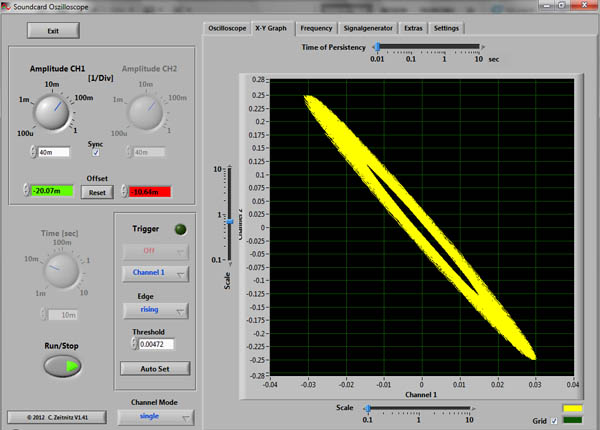The width and height of the screenshot is (600, 430).
Task: Open the Signalgenerator tab
Action: tap(368, 28)
